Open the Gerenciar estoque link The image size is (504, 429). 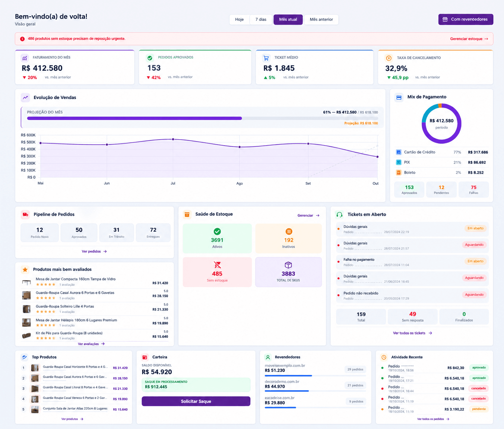[x=469, y=39]
